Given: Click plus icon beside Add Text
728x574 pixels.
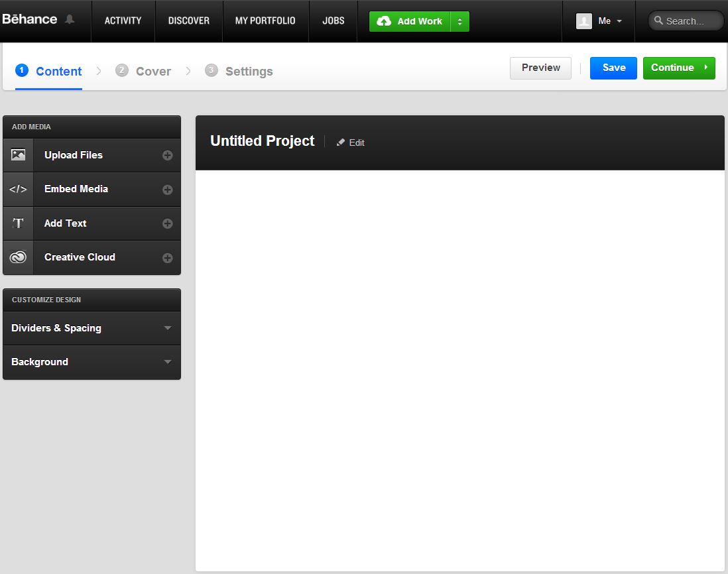Looking at the screenshot, I should (x=168, y=224).
